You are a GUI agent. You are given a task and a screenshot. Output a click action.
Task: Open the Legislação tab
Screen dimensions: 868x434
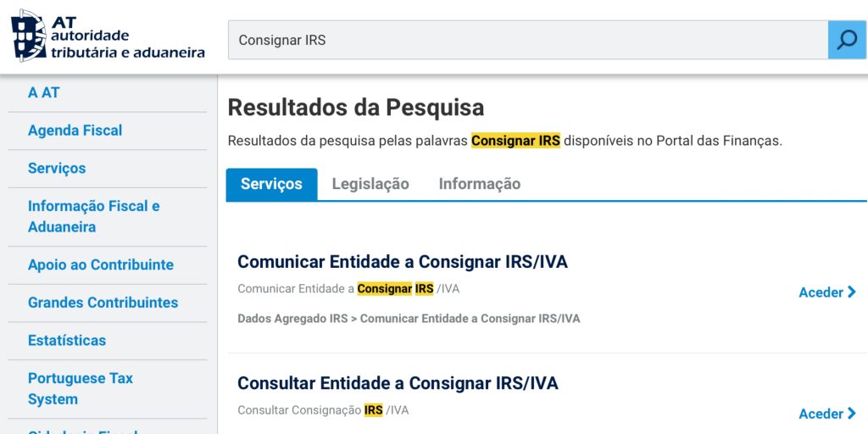point(370,184)
